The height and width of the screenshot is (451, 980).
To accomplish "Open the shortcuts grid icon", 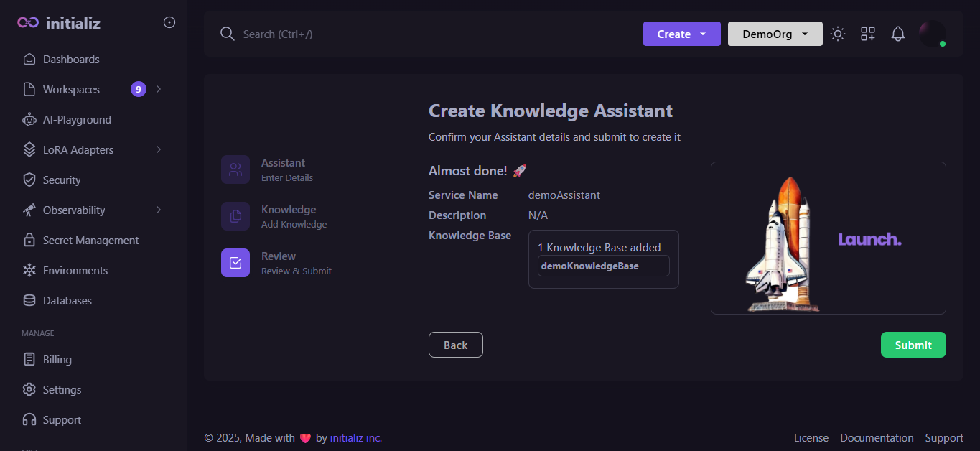I will click(x=867, y=34).
